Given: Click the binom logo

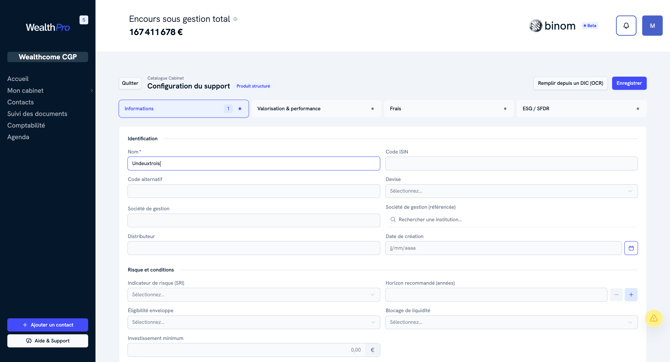Looking at the screenshot, I should click(x=552, y=26).
